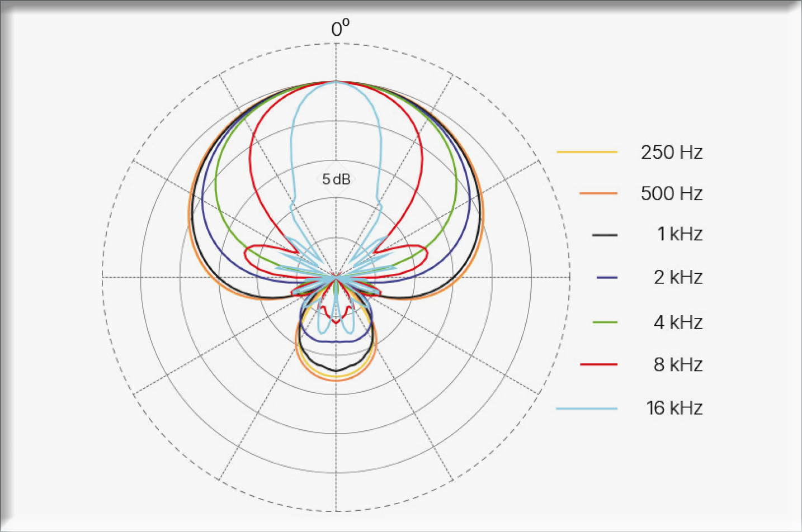Click the dark blue 2 kHz legend line
802x532 pixels.
pos(607,277)
